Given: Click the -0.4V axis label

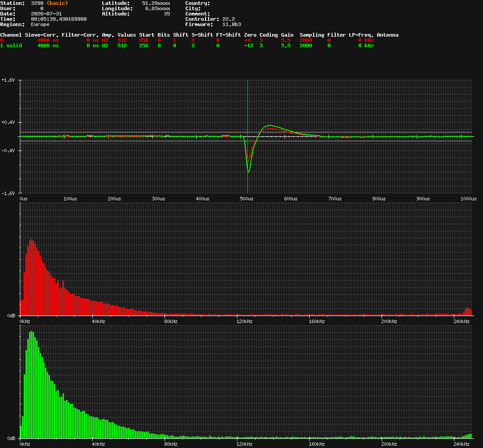Looking at the screenshot, I should [x=8, y=151].
